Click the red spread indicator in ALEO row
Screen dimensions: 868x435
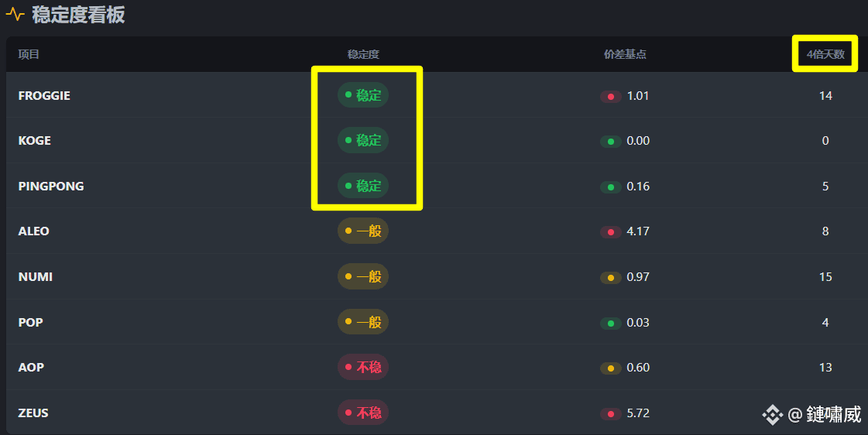[611, 232]
